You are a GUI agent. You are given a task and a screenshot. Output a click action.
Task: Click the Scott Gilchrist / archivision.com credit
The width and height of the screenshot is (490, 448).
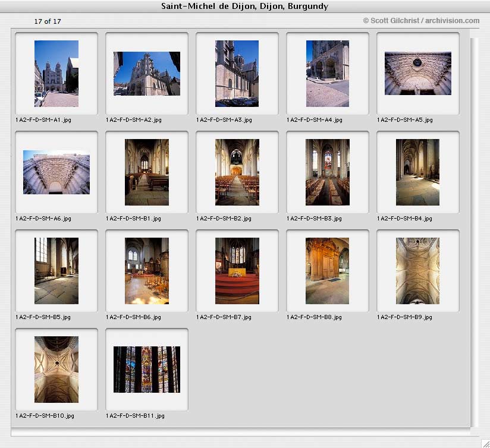[421, 21]
